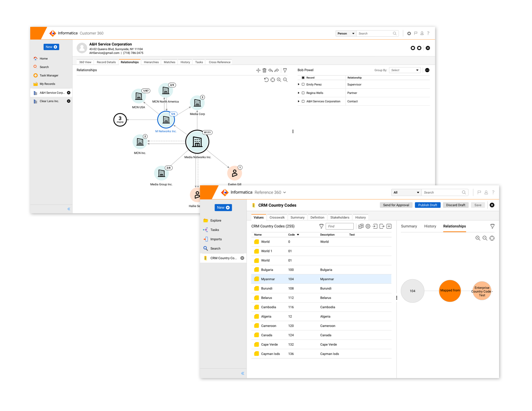
Task: Zoom out on the Customer 360 relationship graph
Action: 285,80
